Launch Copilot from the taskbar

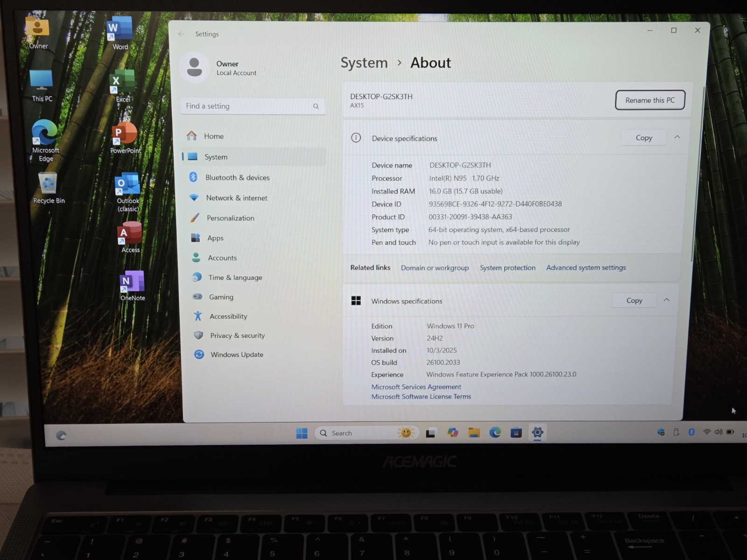point(452,433)
